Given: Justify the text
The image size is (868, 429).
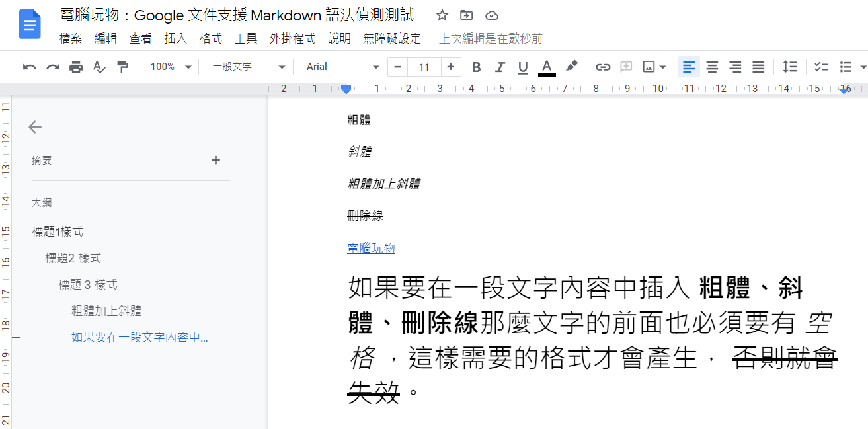Looking at the screenshot, I should pos(758,67).
